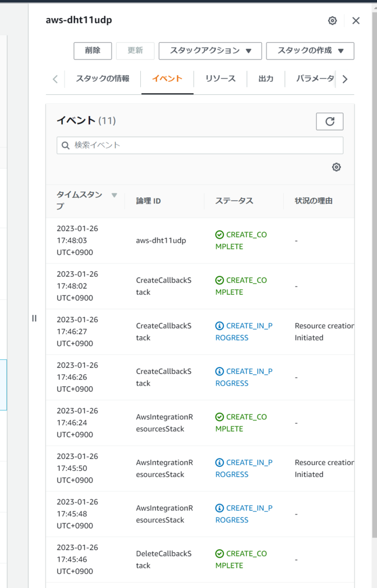Viewport: 377px width, 588px height.
Task: Refresh the イベント list
Action: click(330, 121)
